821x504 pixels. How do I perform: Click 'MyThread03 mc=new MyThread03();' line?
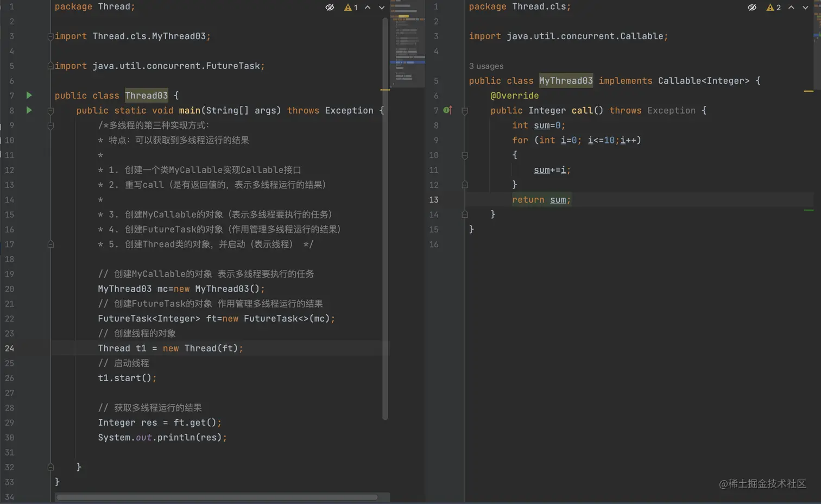181,289
